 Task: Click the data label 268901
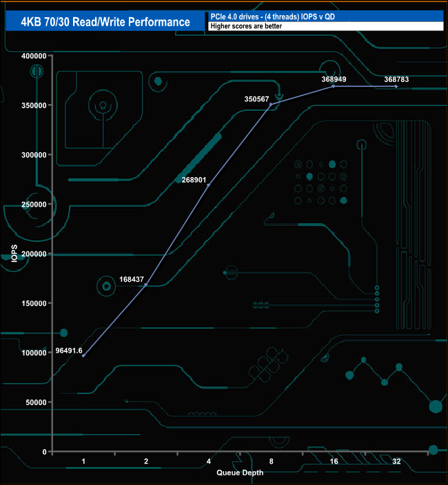point(194,180)
